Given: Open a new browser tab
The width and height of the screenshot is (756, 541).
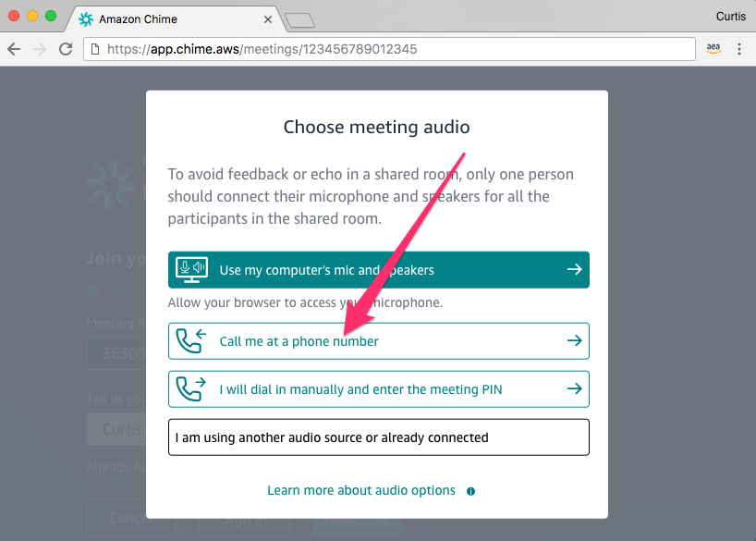Looking at the screenshot, I should (x=299, y=20).
